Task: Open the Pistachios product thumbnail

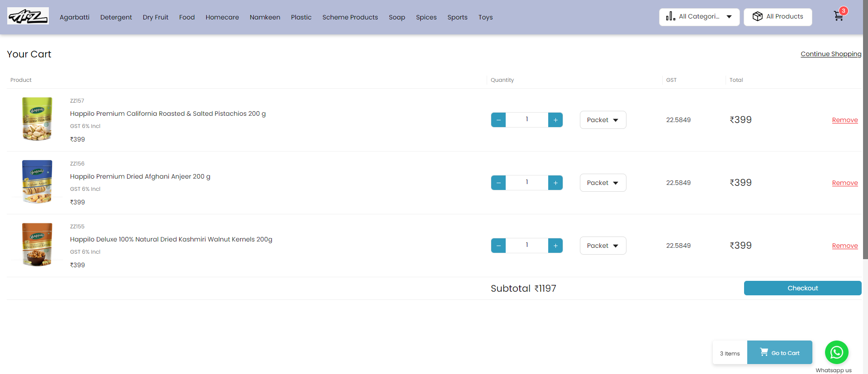Action: click(x=37, y=119)
